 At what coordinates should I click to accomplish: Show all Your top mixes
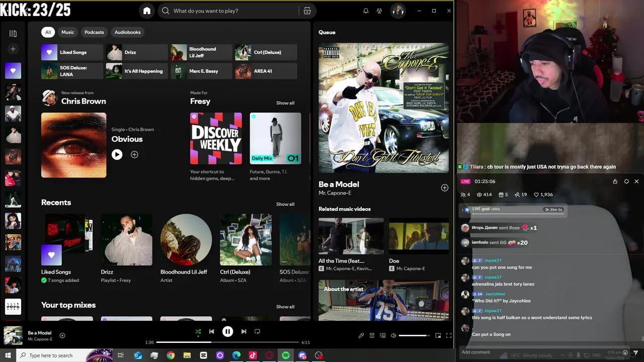pyautogui.click(x=285, y=307)
